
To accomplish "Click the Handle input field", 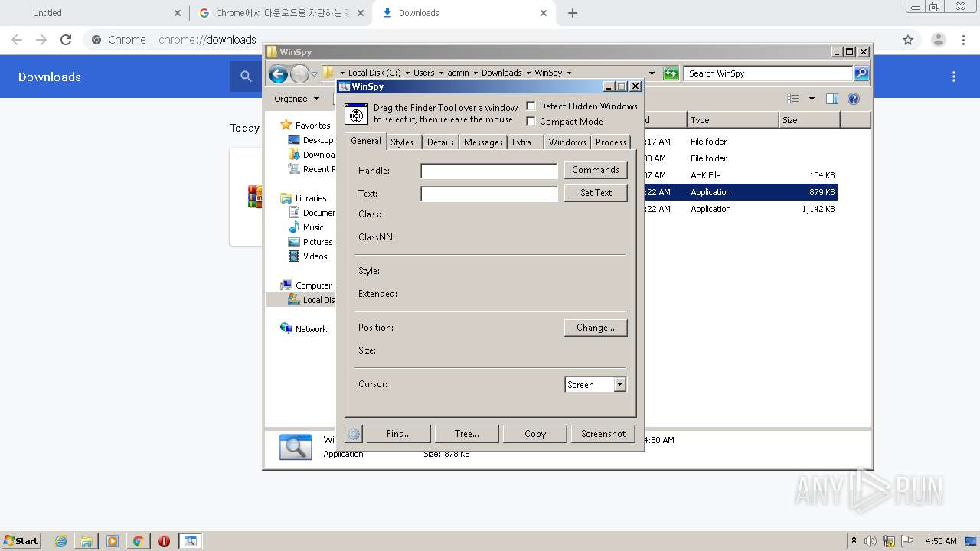I will pos(489,171).
